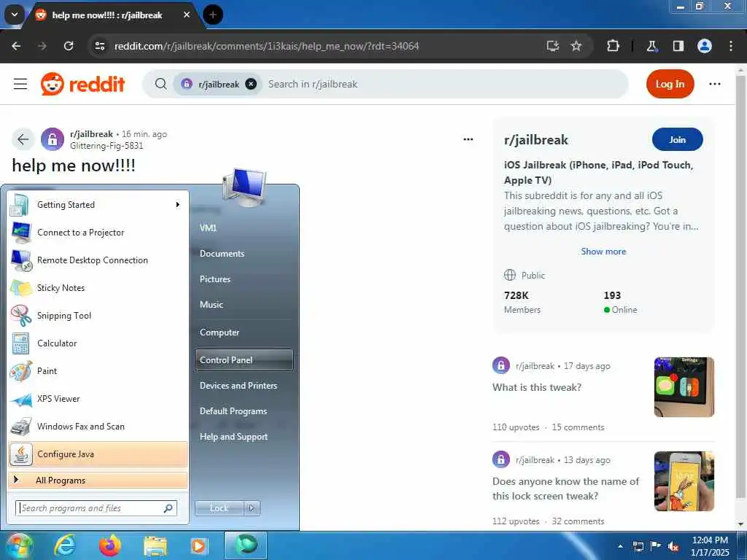Click Search programs and files box
The width and height of the screenshot is (747, 560).
(x=96, y=508)
